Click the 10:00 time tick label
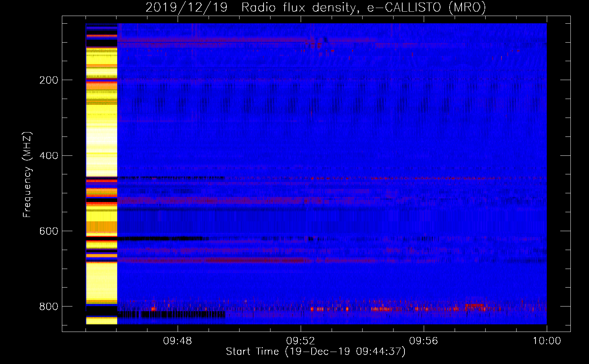The width and height of the screenshot is (589, 364). pyautogui.click(x=547, y=341)
